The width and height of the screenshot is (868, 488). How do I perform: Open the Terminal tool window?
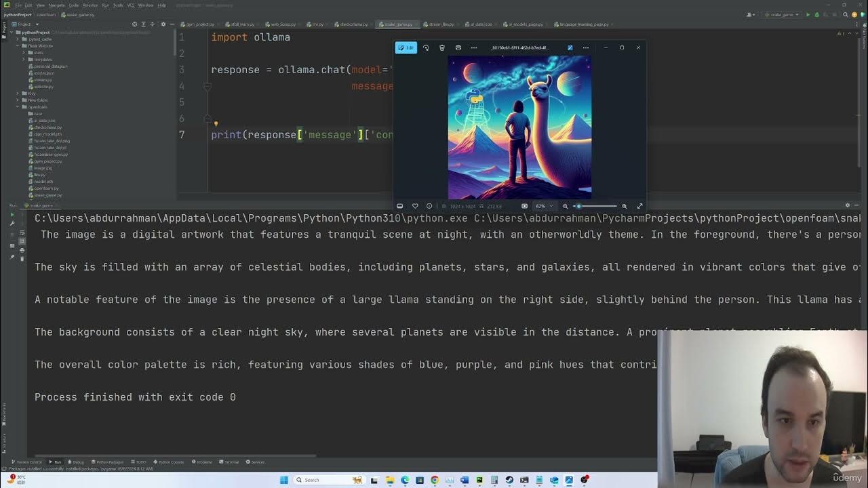229,462
